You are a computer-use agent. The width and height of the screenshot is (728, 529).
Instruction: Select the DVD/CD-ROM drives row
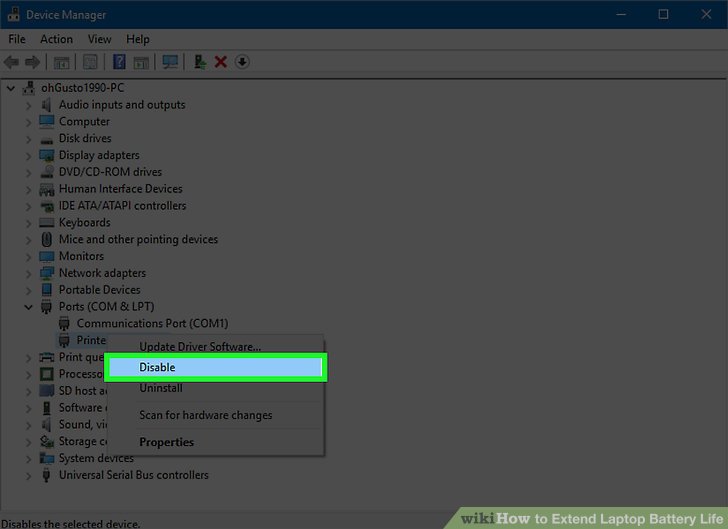pyautogui.click(x=110, y=172)
